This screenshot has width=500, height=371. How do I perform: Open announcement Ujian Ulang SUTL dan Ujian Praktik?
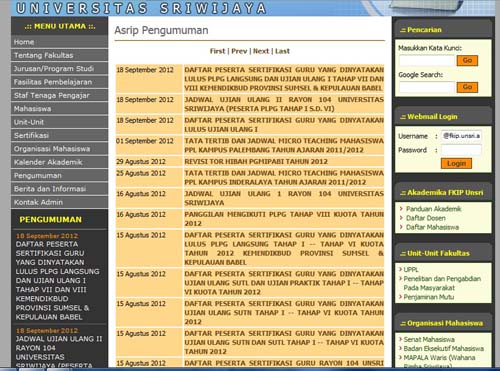(x=284, y=283)
